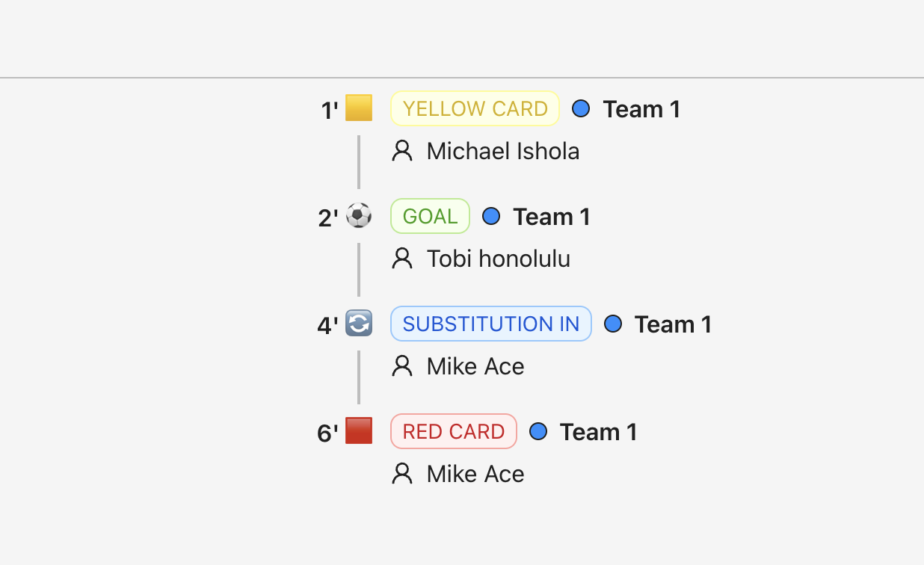Click the 1' minute timeline marker
Screen dimensions: 924x565
coord(329,111)
